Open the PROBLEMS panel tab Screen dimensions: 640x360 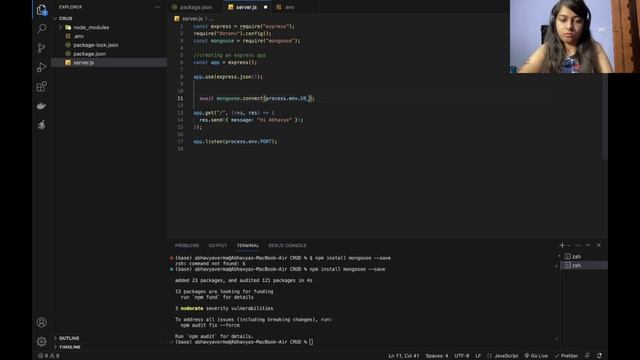(x=187, y=245)
